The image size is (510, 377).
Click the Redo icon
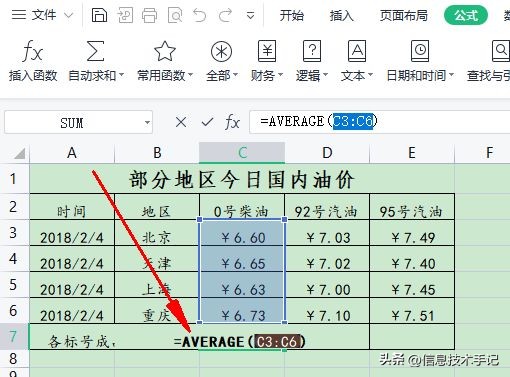pyautogui.click(x=225, y=15)
